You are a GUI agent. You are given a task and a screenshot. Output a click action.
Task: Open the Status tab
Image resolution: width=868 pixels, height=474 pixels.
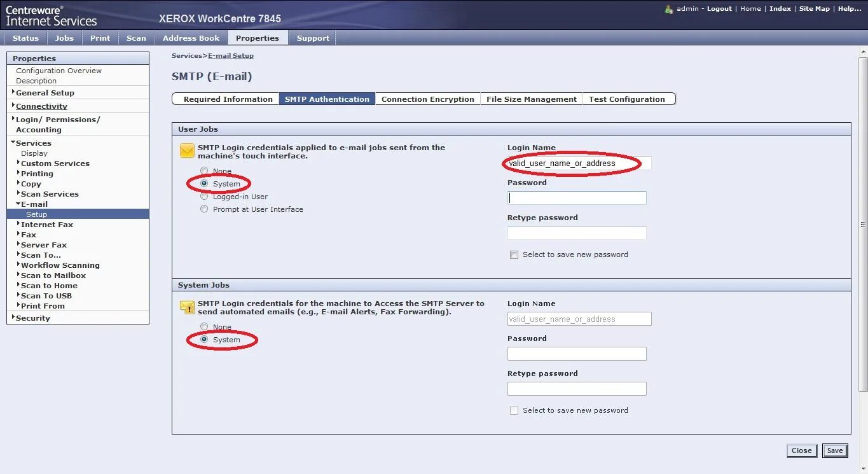25,38
